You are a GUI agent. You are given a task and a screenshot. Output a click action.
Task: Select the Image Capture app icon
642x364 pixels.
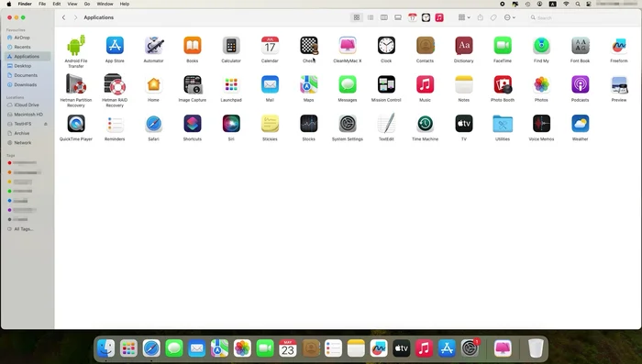(193, 84)
